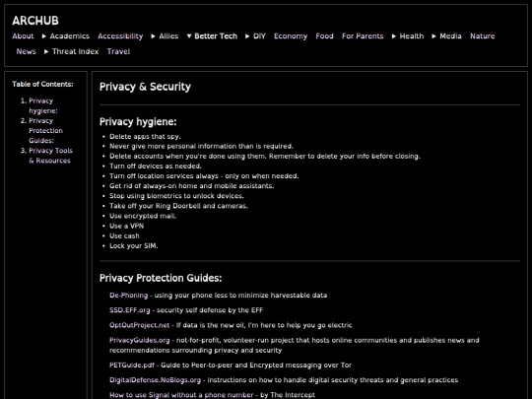Open the Accessibility page
The height and width of the screenshot is (399, 532).
pyautogui.click(x=120, y=36)
